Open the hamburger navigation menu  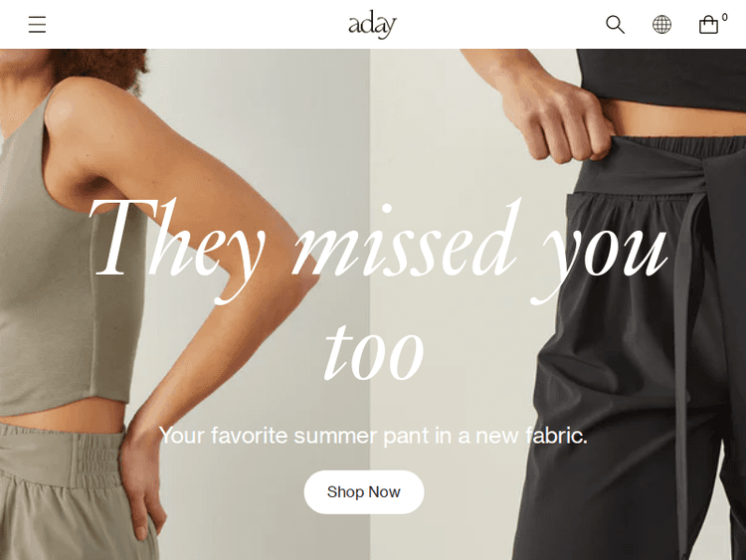point(37,24)
